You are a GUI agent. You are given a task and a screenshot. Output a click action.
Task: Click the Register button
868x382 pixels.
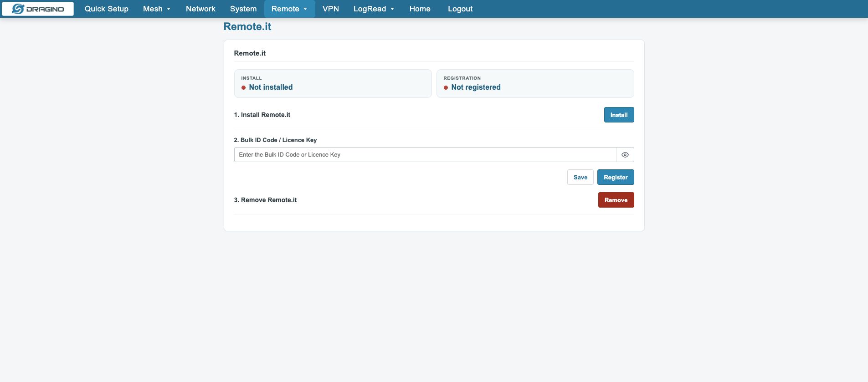click(616, 177)
